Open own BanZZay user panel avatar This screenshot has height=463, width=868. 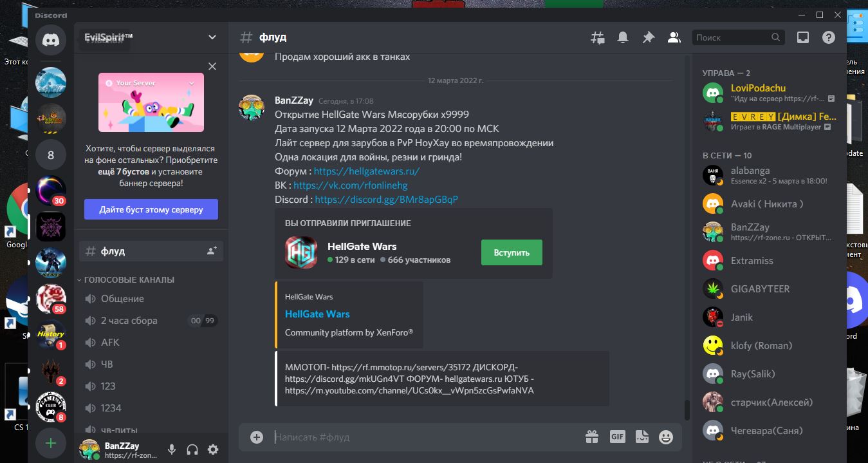tap(89, 449)
